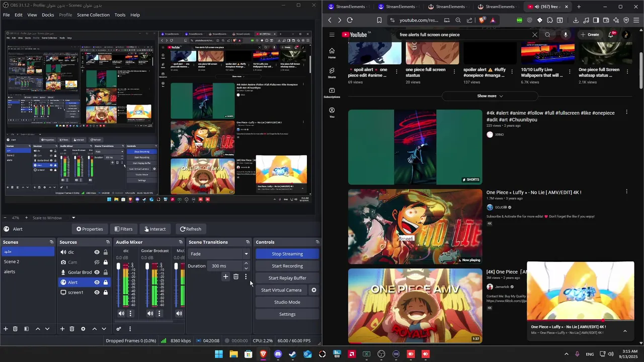The height and width of the screenshot is (362, 644).
Task: Add a new scene transition
Action: (225, 277)
